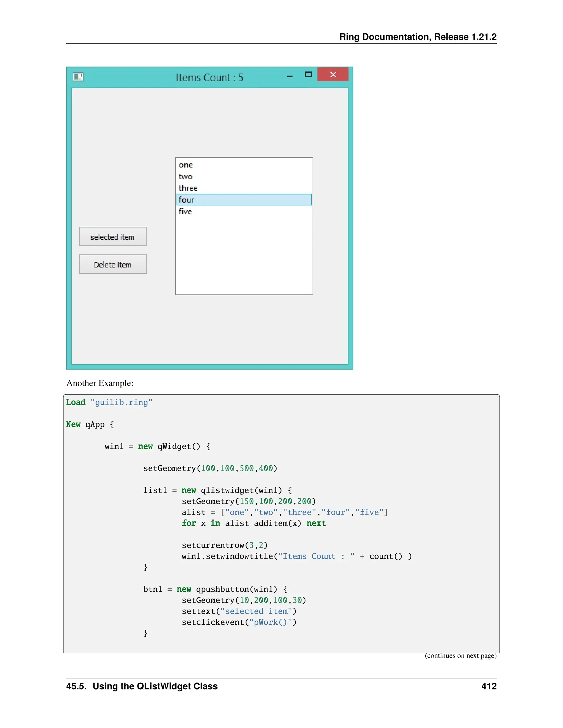Choose 'three' in the list widget

pos(188,188)
